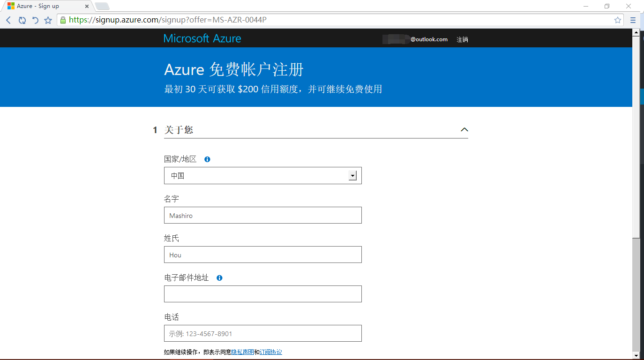Click the 电话 phone number field
Screen dimensions: 644x360
coord(263,333)
